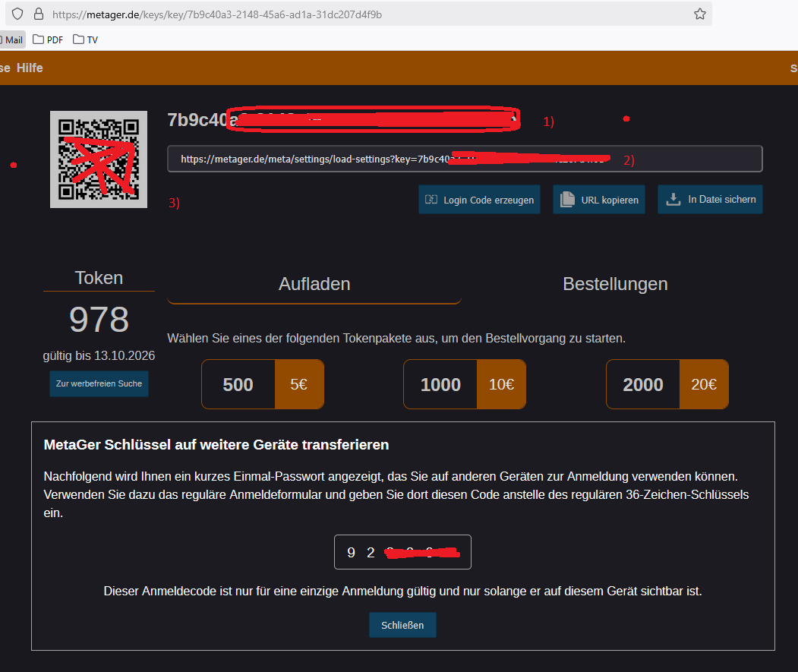Open the TV bookmarks folder
Screen dimensions: 798x672
(85, 39)
